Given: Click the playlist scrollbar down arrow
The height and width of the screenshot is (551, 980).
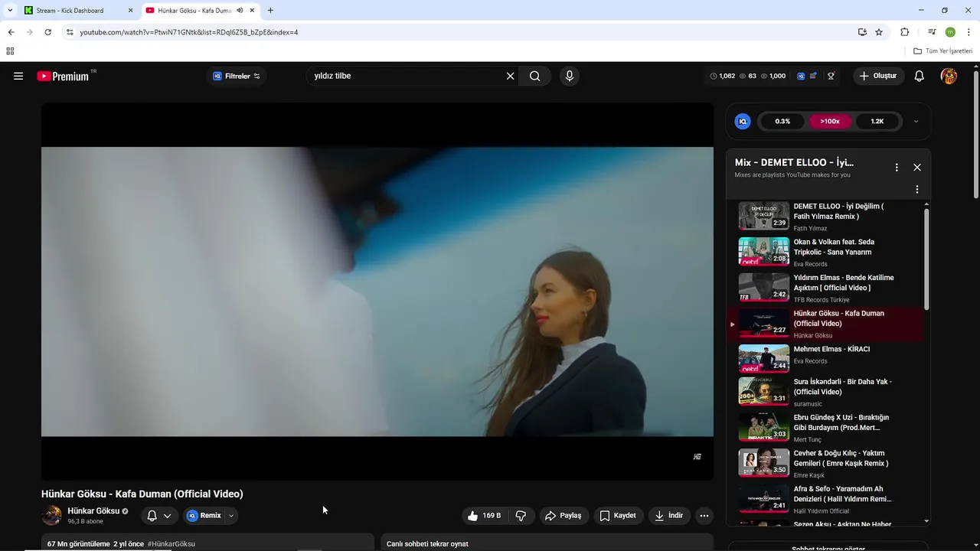Looking at the screenshot, I should point(926,521).
